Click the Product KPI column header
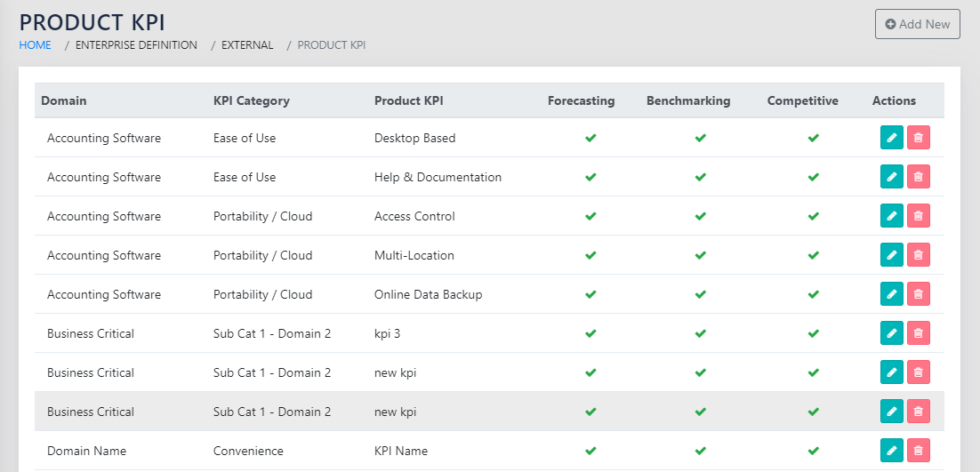This screenshot has width=980, height=472. tap(408, 100)
